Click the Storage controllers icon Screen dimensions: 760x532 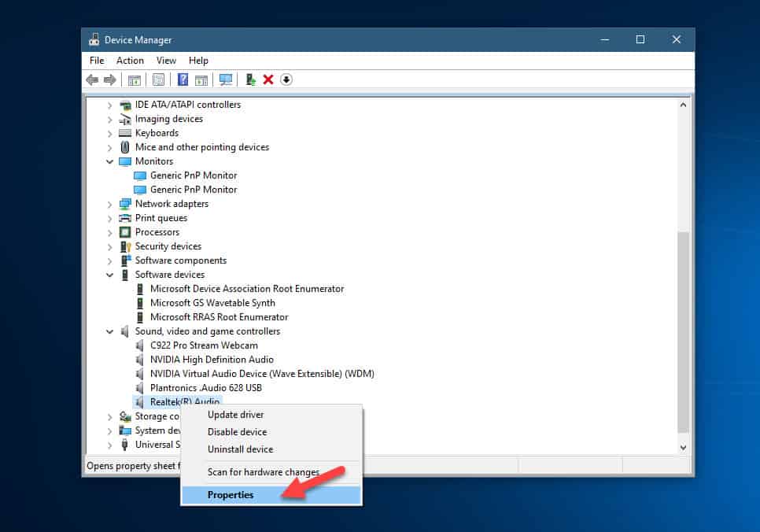coord(125,416)
